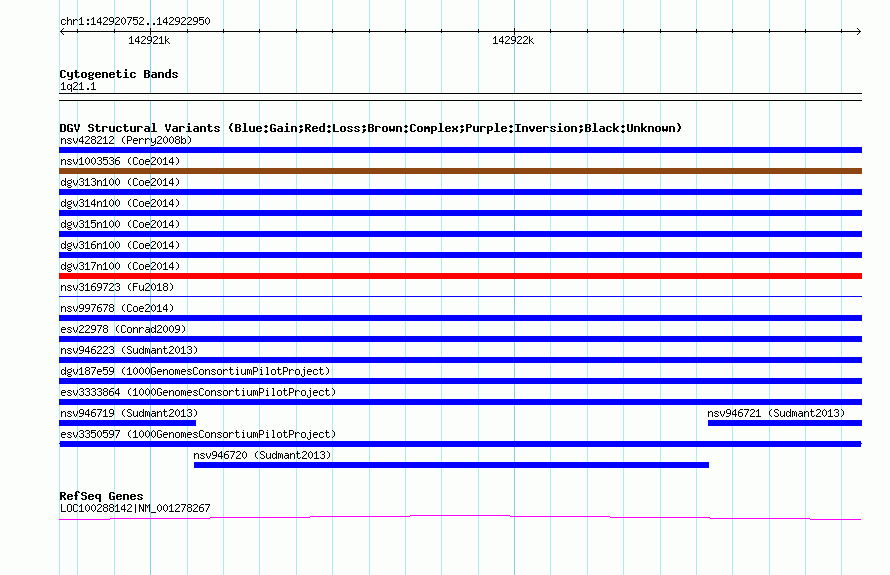Click the blue bar of esv22978
This screenshot has width=890, height=575.
460,339
